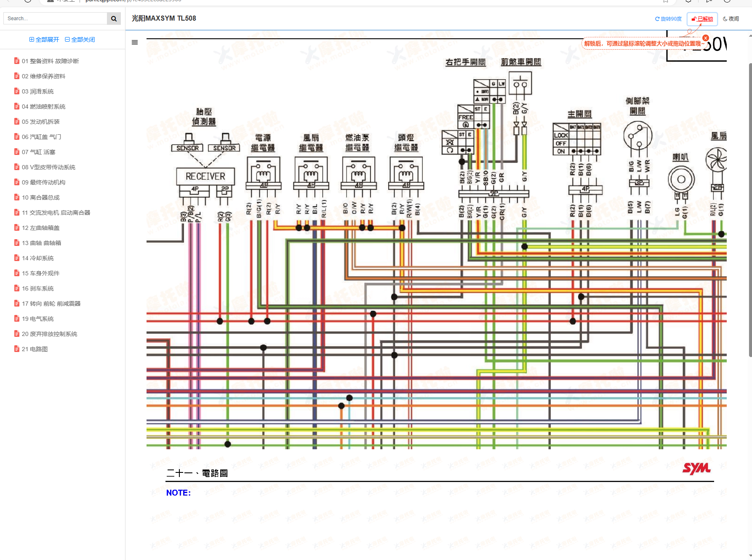
Task: Open chapter 14 冷却系统
Action: coord(37,258)
